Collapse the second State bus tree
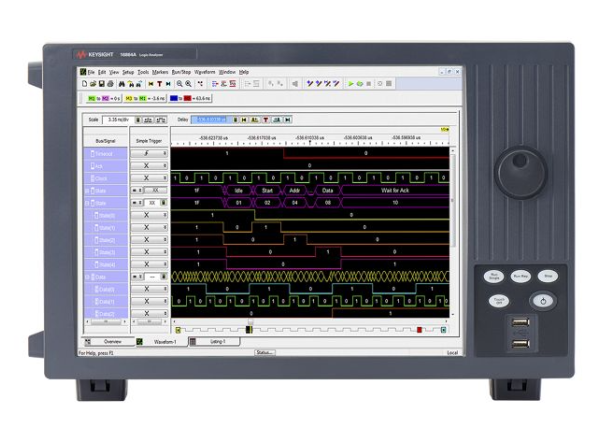Image resolution: width=606 pixels, height=424 pixels. (x=87, y=203)
